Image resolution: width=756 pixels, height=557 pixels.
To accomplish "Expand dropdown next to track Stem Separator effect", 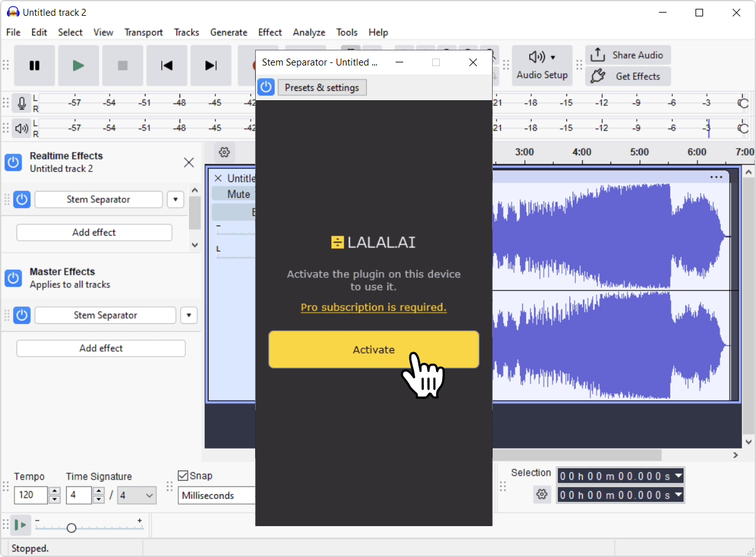I will coord(176,200).
